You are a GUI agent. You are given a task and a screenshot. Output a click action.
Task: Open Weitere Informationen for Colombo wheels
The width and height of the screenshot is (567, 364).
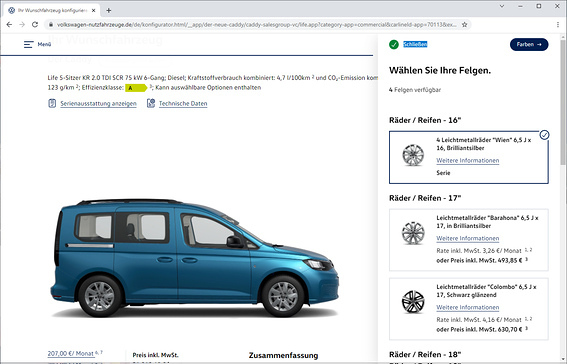click(468, 308)
